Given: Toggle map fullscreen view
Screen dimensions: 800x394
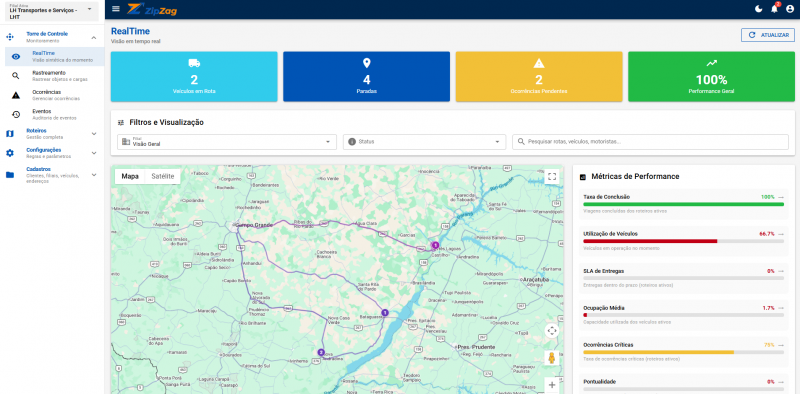Looking at the screenshot, I should click(552, 177).
